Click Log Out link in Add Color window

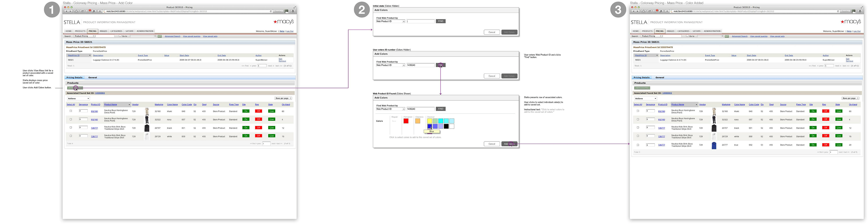[x=290, y=31]
